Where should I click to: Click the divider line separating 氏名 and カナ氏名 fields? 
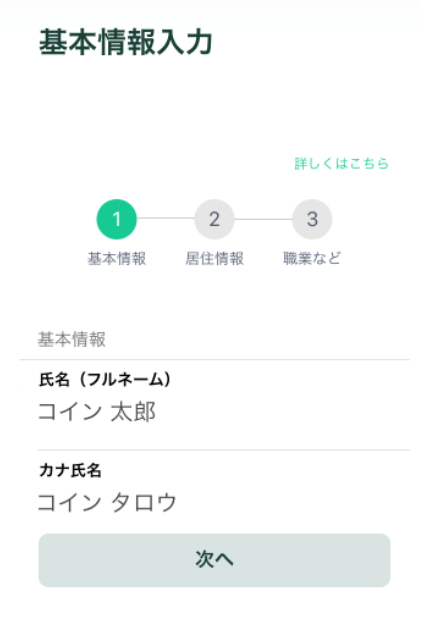pos(223,450)
